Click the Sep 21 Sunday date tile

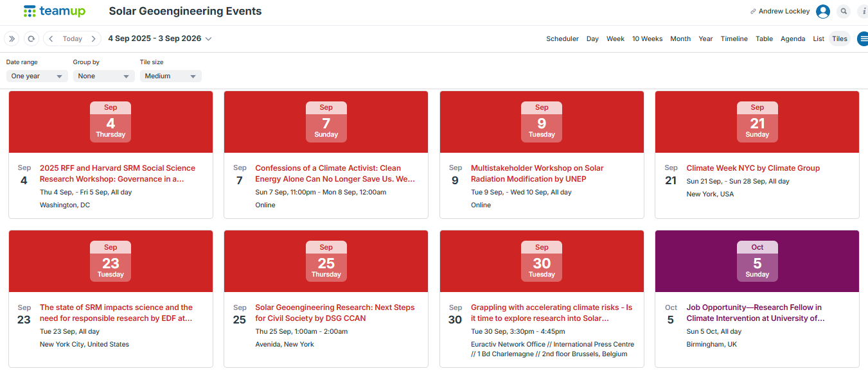(757, 122)
